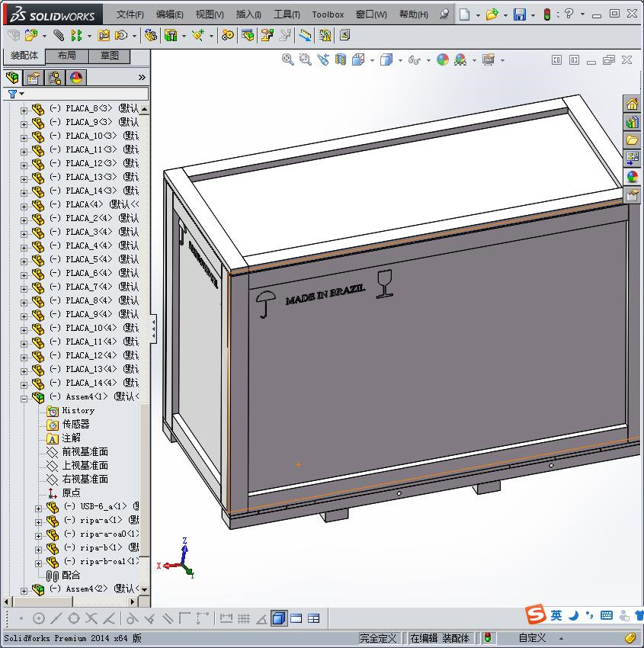Click the Apply Scene icon
Image resolution: width=644 pixels, height=648 pixels.
click(460, 60)
